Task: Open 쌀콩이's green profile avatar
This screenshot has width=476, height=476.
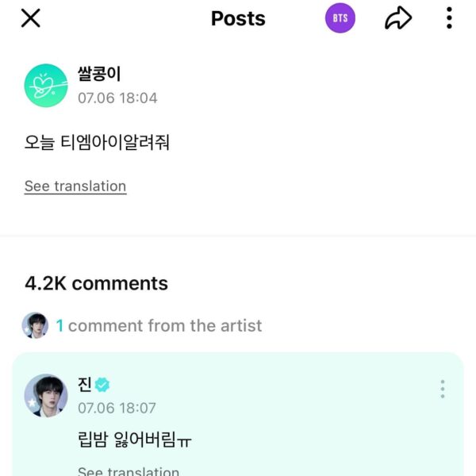Action: 46,86
